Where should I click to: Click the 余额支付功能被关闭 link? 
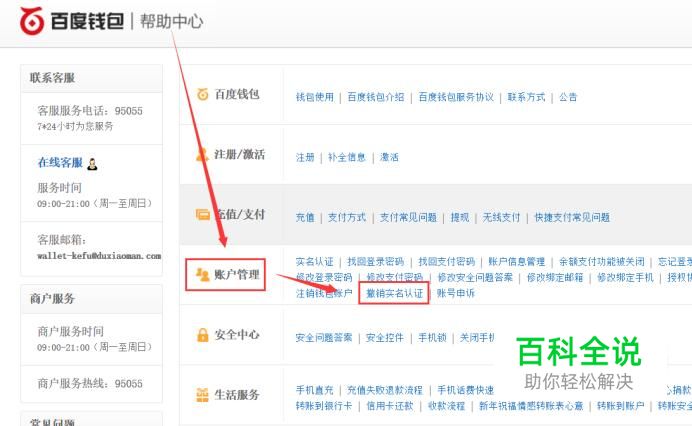(x=602, y=261)
